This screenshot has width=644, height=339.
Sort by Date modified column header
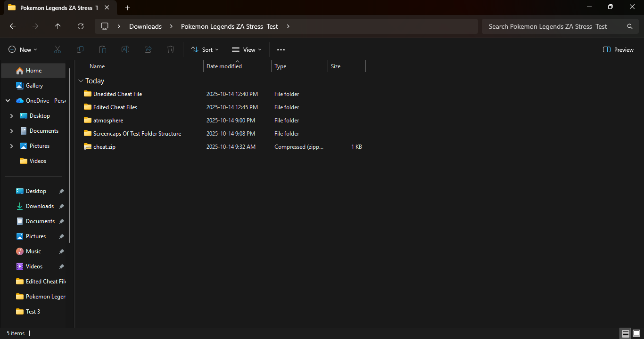238,66
